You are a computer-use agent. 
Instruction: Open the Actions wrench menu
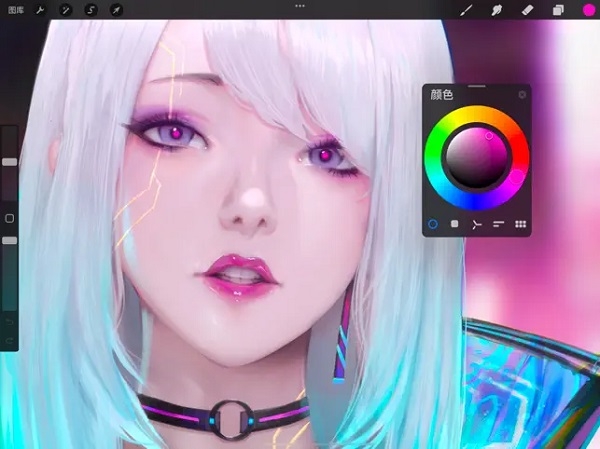click(40, 10)
